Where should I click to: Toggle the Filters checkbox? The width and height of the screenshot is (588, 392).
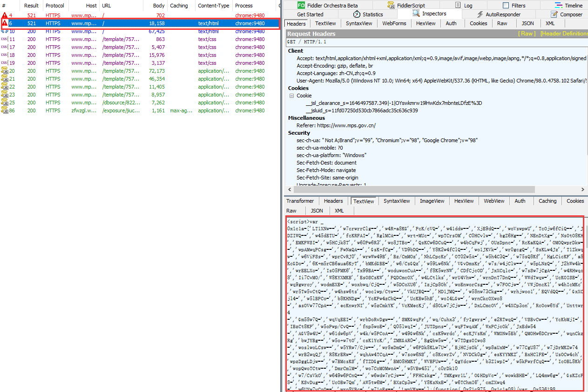tap(506, 6)
